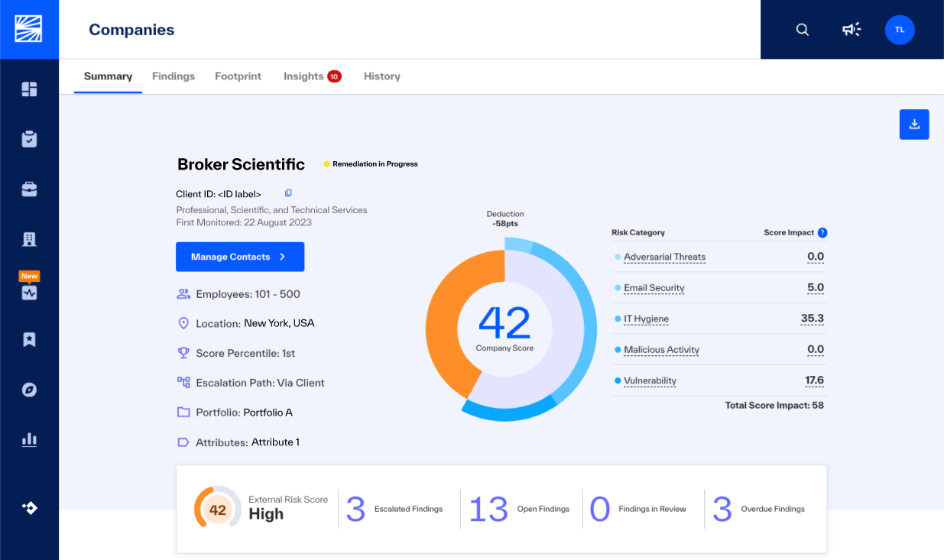Click the Remediation in Progress status
Screen dimensions: 944x560
(x=371, y=164)
